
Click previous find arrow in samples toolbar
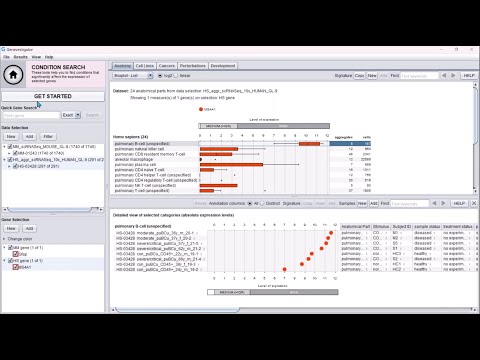[434, 203]
